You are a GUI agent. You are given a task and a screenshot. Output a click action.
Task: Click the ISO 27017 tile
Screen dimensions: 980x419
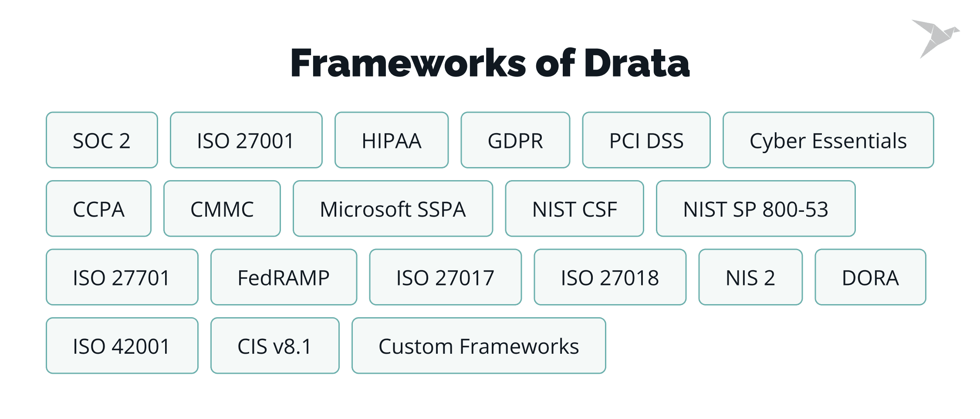445,277
